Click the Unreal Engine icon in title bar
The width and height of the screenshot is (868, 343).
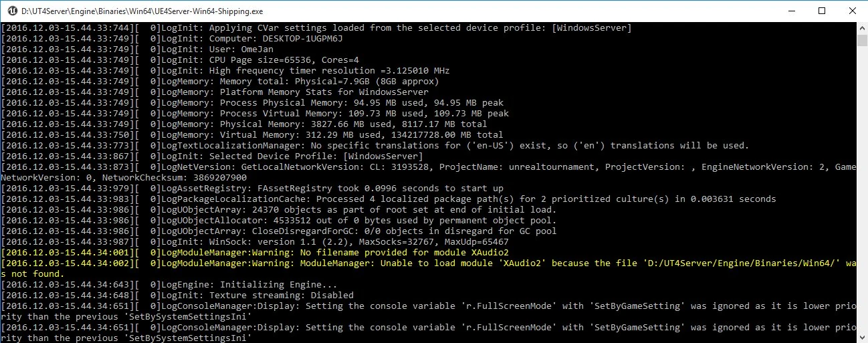click(11, 11)
